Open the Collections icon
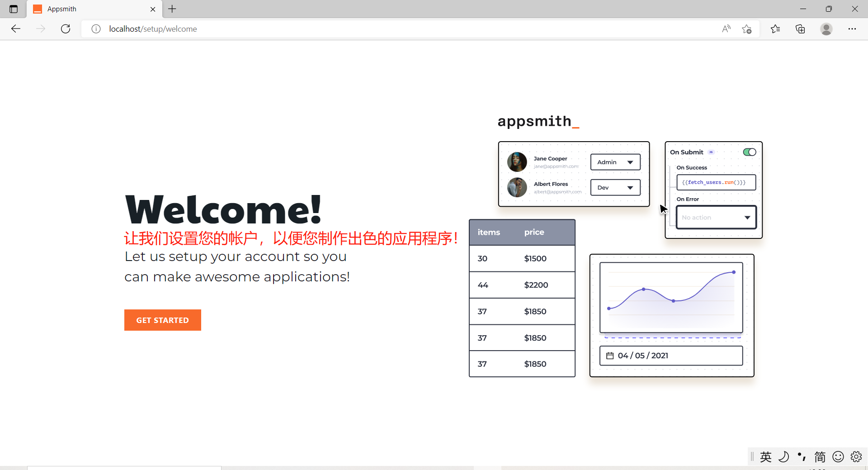This screenshot has width=868, height=470. point(800,29)
